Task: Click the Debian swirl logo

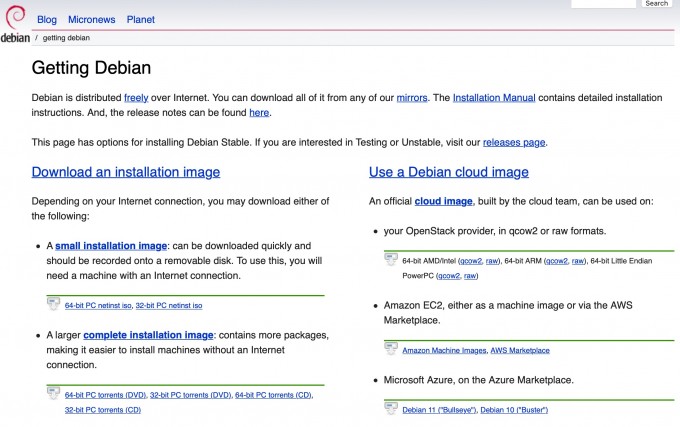Action: pos(14,22)
